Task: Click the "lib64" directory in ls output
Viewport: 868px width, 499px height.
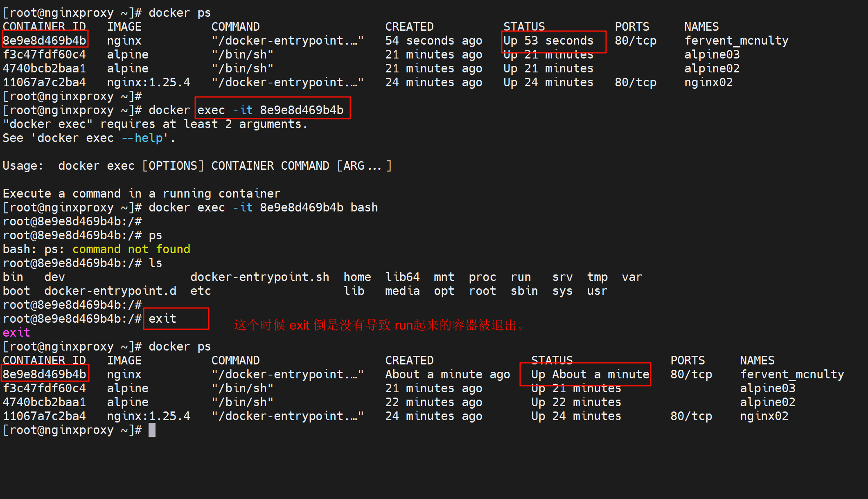Action: click(402, 277)
